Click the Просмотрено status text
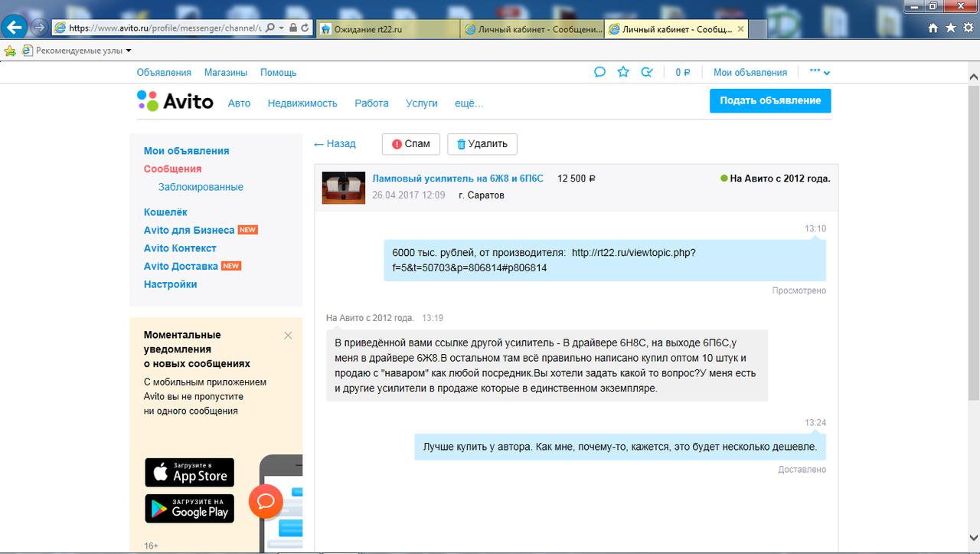Screen dimensions: 980x554 click(x=799, y=290)
